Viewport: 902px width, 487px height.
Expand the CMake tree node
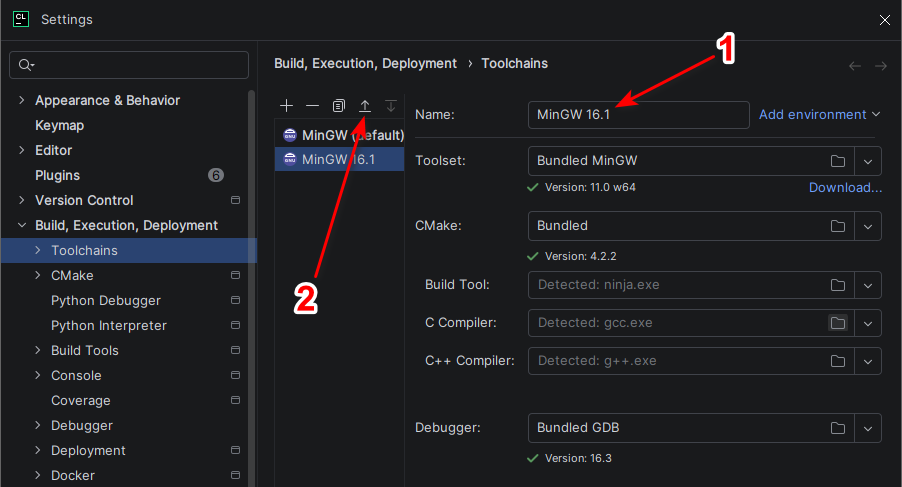[x=38, y=275]
